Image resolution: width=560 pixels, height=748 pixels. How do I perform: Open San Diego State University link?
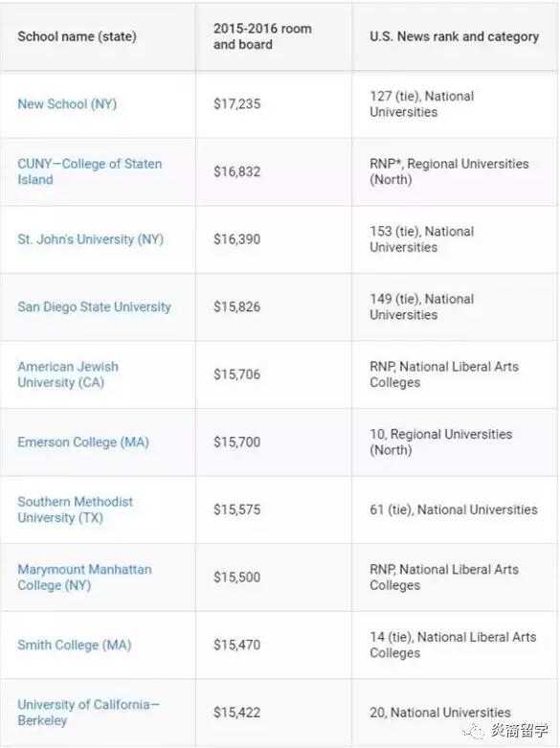(x=95, y=306)
